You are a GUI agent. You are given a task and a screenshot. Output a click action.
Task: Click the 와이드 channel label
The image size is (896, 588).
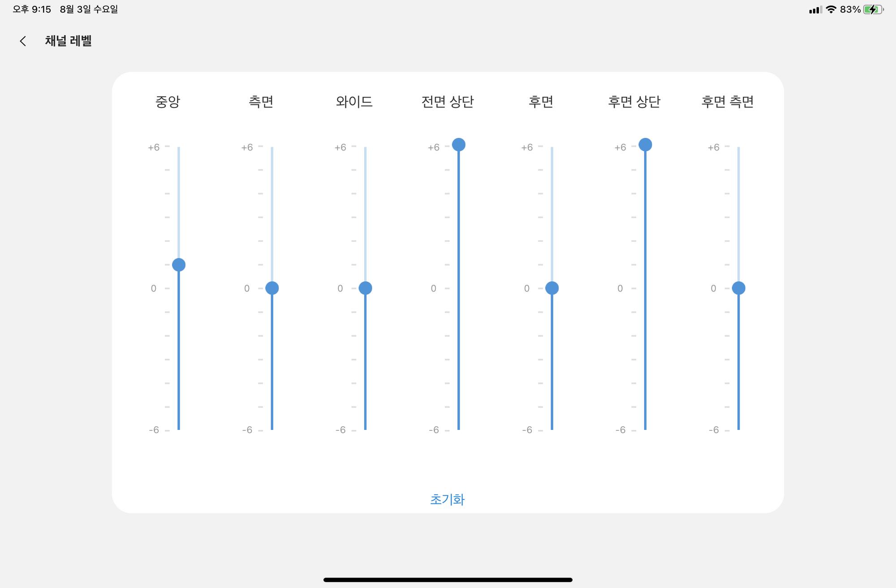point(354,102)
